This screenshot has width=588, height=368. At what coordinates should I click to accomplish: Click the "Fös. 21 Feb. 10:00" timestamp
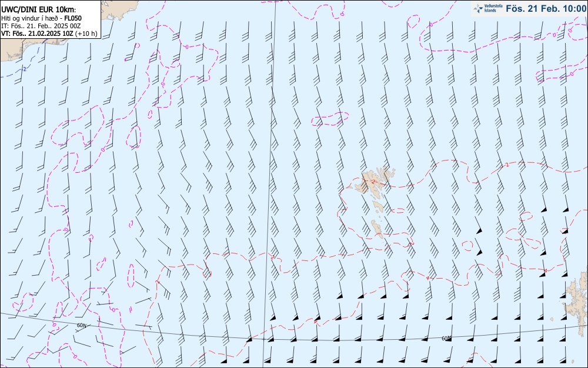click(x=546, y=8)
